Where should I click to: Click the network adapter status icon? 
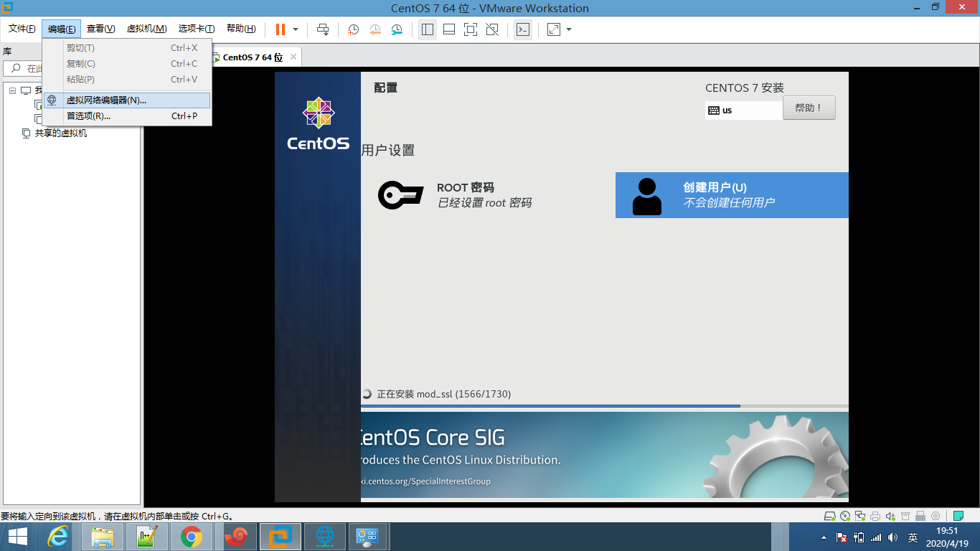click(860, 516)
